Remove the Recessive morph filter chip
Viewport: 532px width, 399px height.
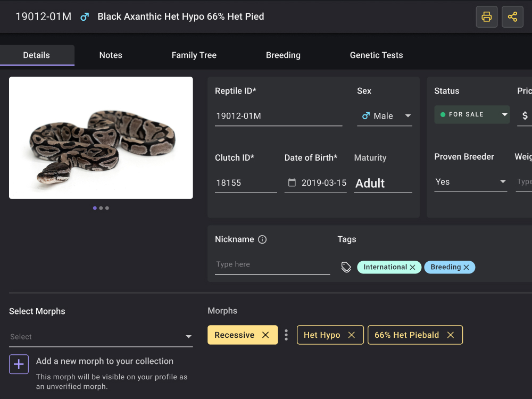pos(265,335)
